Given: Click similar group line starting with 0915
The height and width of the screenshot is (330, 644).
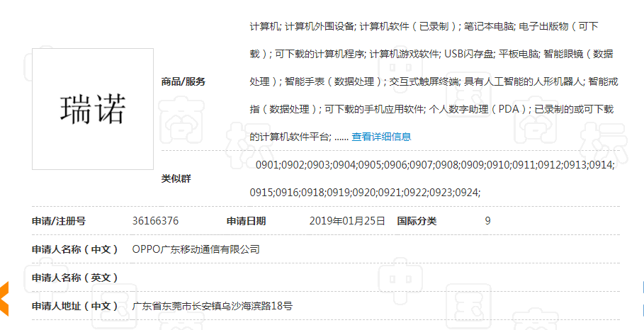Looking at the screenshot, I should 366,192.
